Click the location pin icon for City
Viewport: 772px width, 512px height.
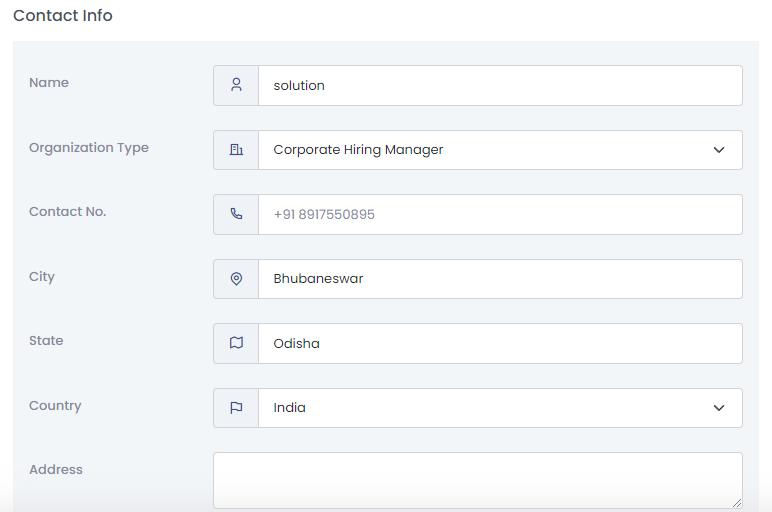pyautogui.click(x=236, y=279)
